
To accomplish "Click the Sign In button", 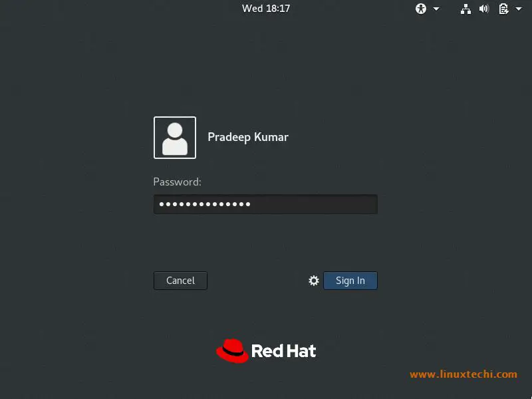I will [x=350, y=281].
